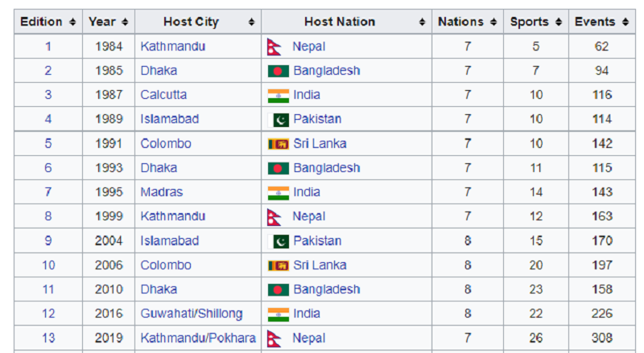The height and width of the screenshot is (353, 644).
Task: Click the Pakistan flag in the 1989 row
Action: pos(278,119)
